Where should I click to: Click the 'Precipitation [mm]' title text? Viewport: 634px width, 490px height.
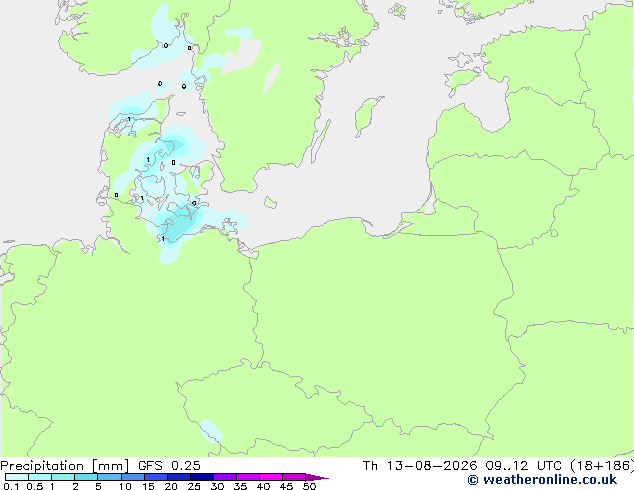tap(65, 466)
